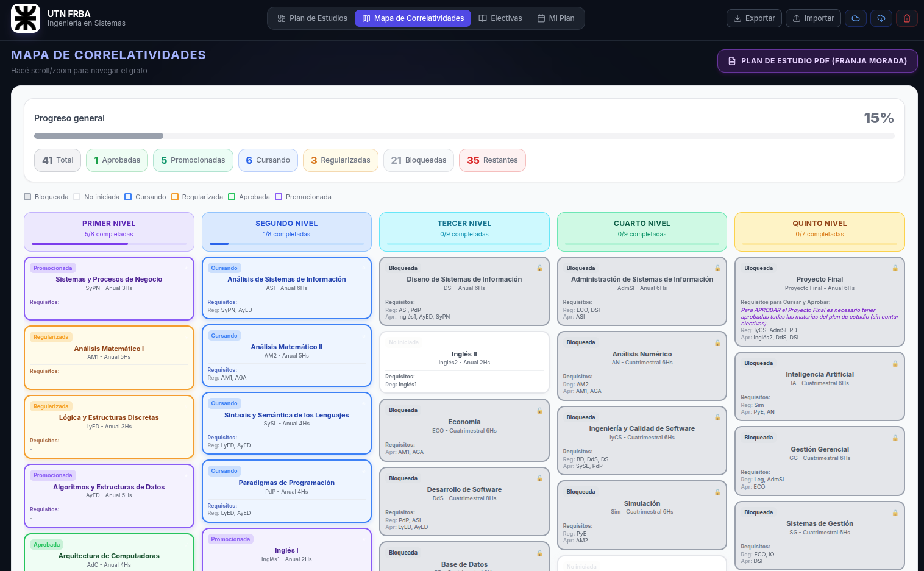Select the Mapa de Correlatividades tab

pyautogui.click(x=413, y=18)
